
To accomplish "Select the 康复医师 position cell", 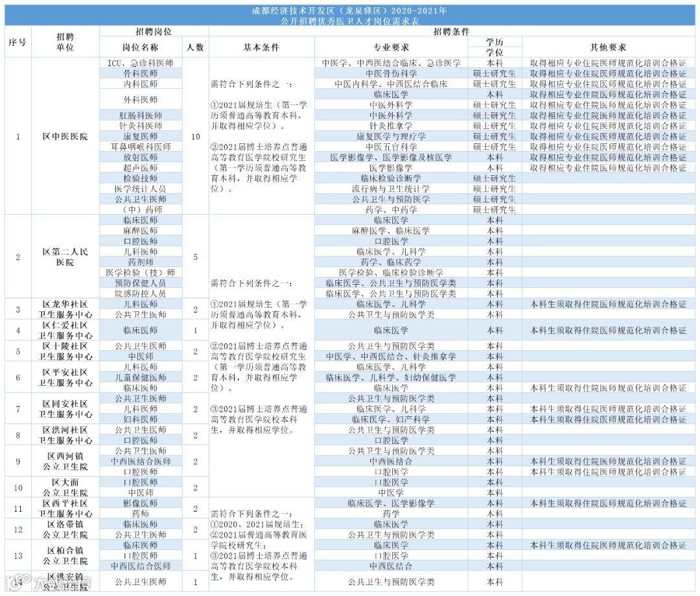I will [x=141, y=136].
